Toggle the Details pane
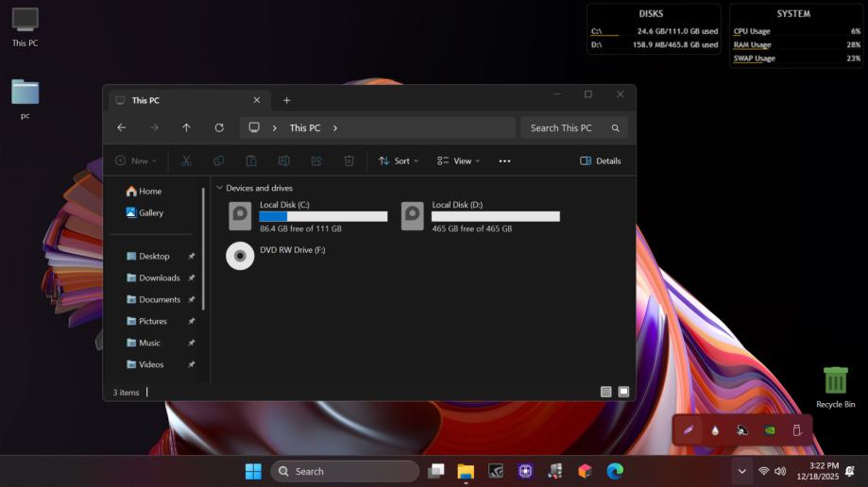The image size is (868, 487). (x=601, y=161)
